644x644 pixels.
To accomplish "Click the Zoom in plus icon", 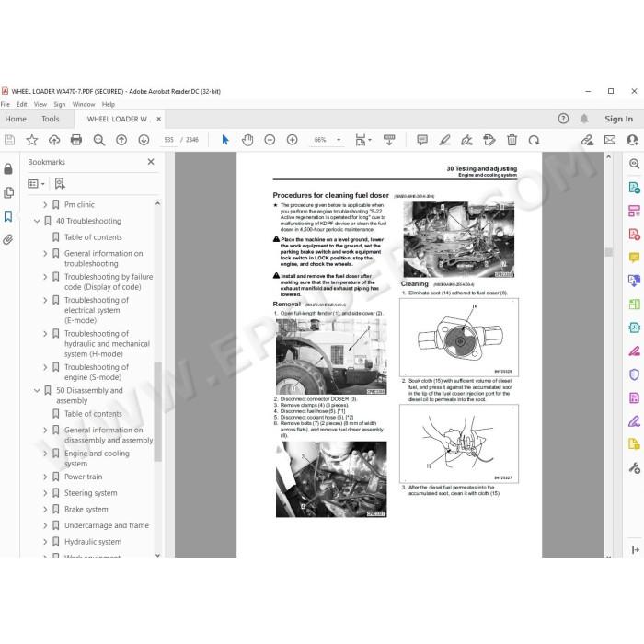I will point(292,140).
